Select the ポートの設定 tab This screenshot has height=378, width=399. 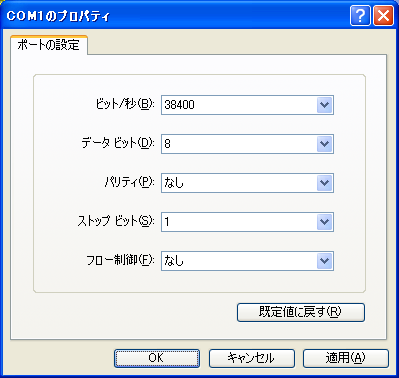click(x=49, y=45)
